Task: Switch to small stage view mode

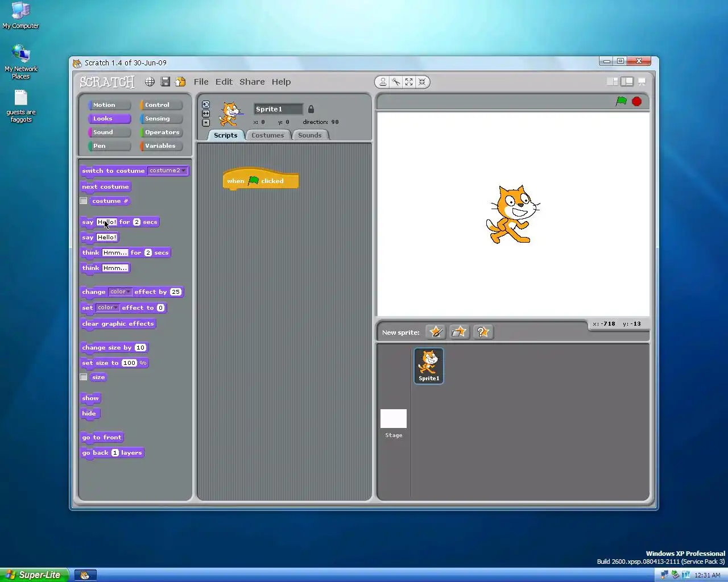Action: [613, 82]
